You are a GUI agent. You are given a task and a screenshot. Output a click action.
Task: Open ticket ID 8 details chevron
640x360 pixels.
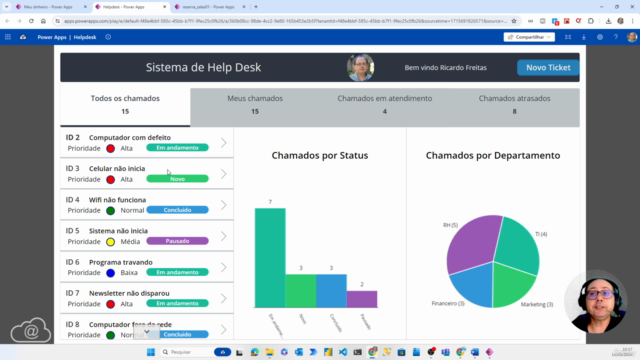pyautogui.click(x=224, y=329)
